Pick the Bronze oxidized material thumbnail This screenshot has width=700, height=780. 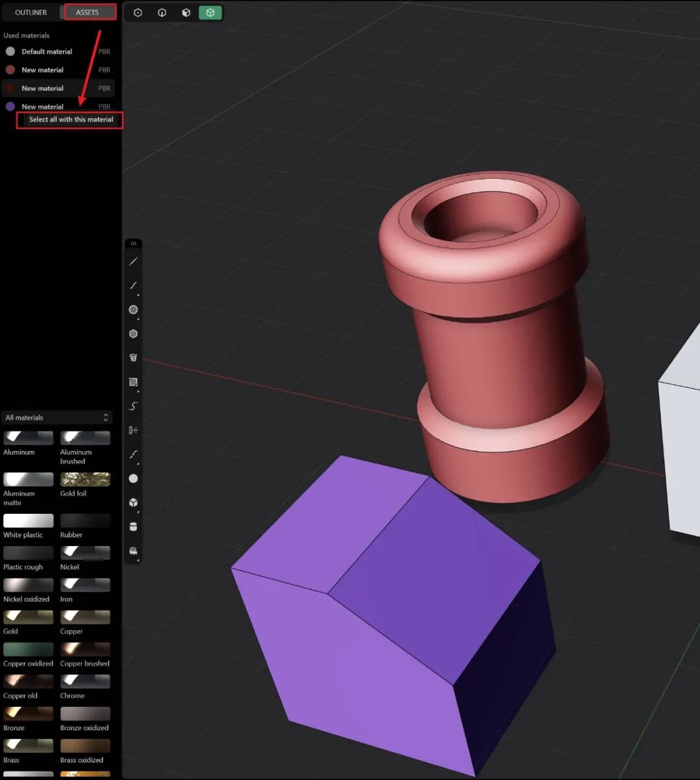pos(86,714)
